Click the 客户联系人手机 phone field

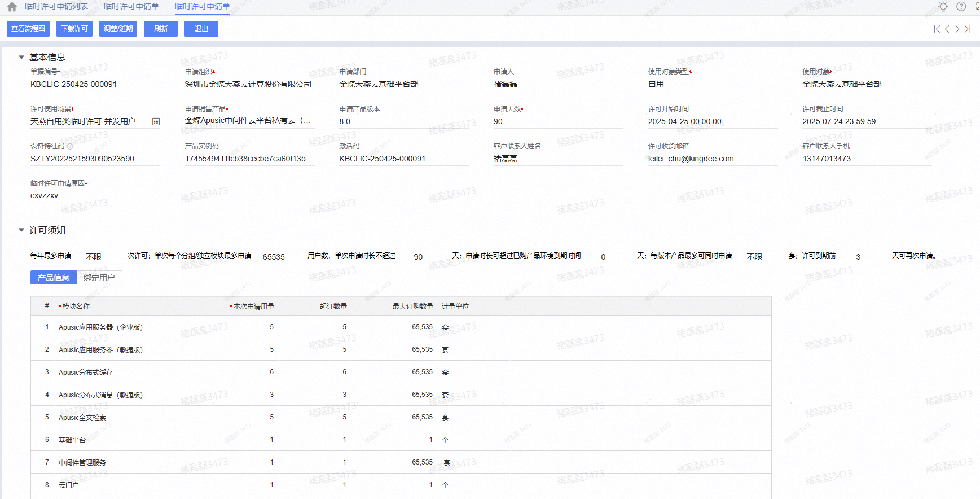click(867, 159)
